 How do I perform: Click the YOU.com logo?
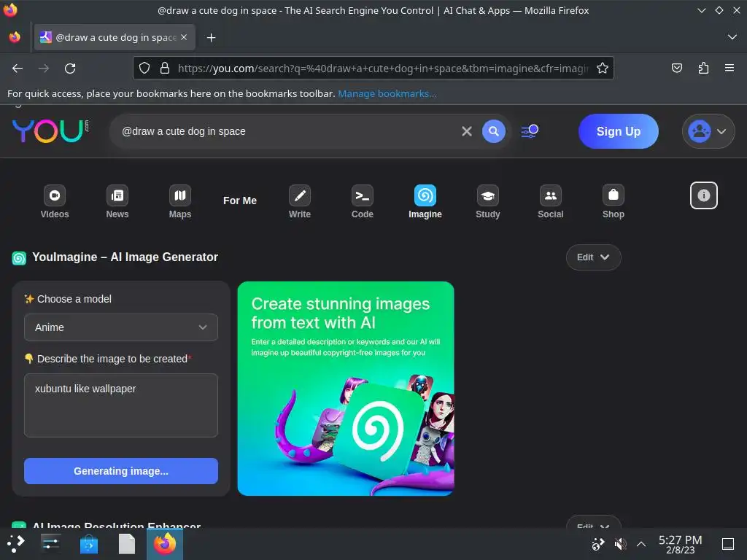(50, 131)
